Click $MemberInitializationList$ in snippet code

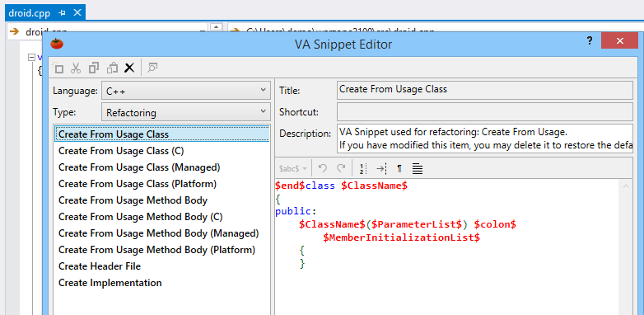402,237
